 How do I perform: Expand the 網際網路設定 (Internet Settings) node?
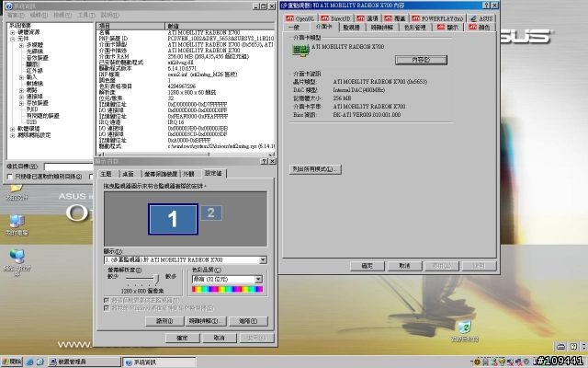point(12,135)
